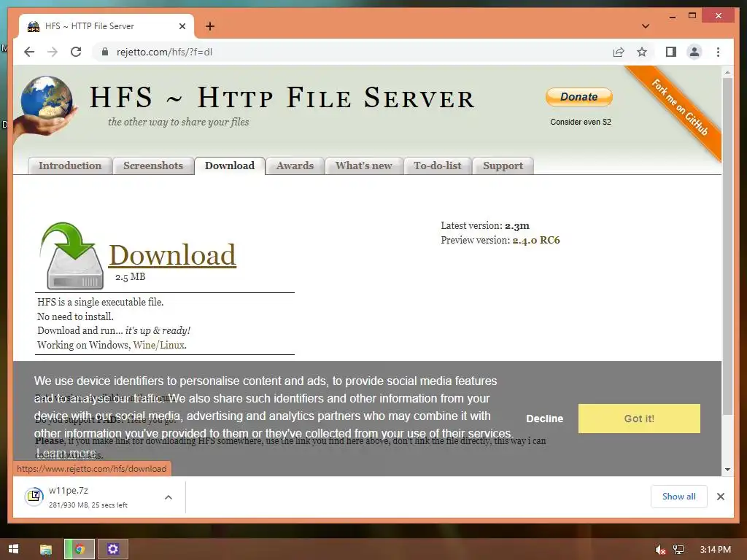Open the To-do-list tab
Viewport: 747px width, 560px height.
438,166
